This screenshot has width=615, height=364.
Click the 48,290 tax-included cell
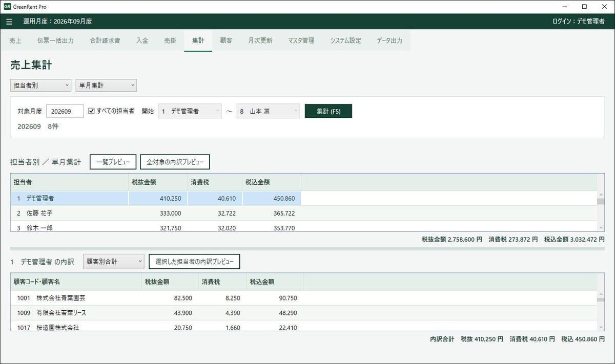point(275,312)
